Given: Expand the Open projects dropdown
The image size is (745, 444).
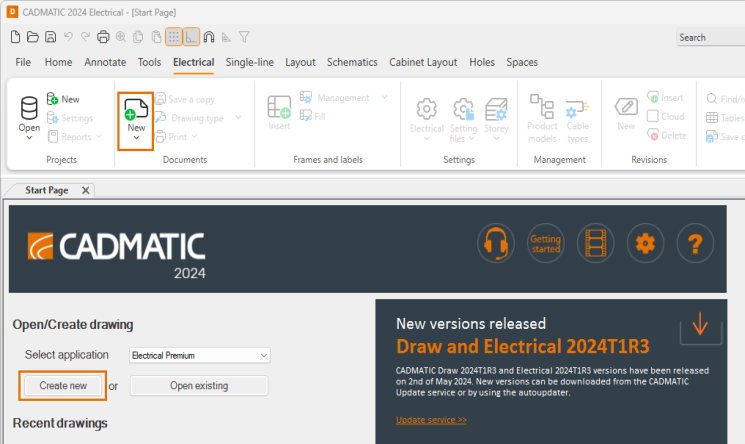Looking at the screenshot, I should [x=29, y=137].
